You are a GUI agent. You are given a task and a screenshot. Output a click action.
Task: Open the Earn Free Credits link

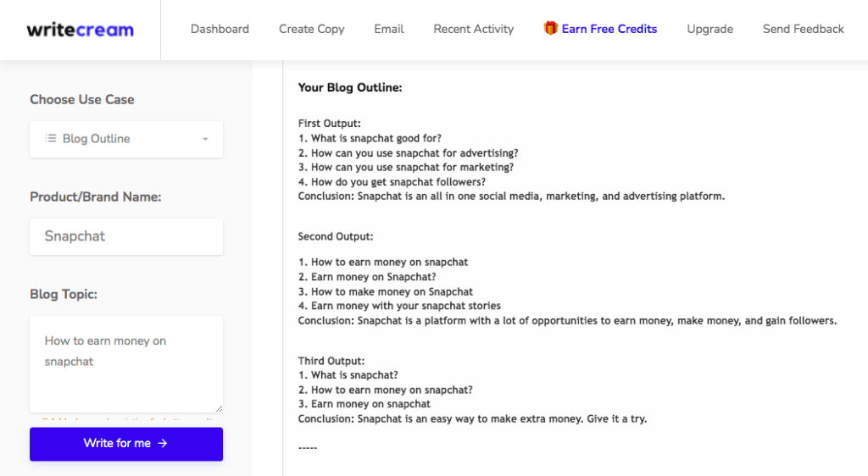pyautogui.click(x=609, y=29)
